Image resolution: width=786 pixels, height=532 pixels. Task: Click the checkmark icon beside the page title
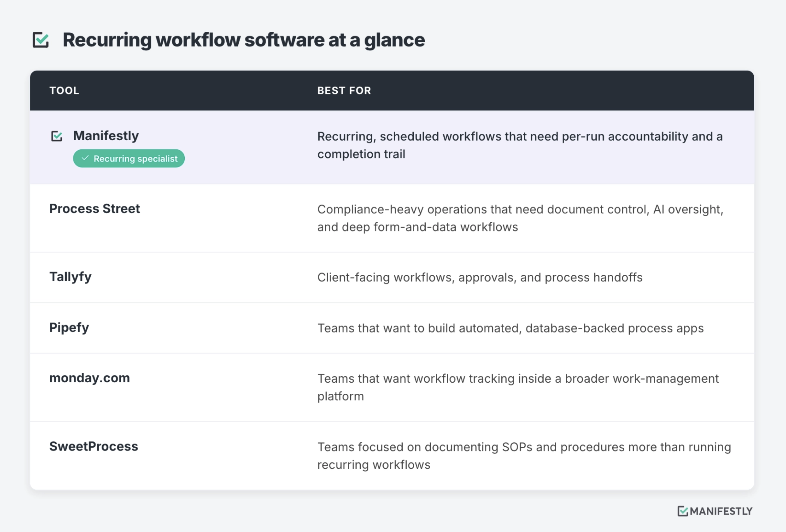tap(40, 40)
